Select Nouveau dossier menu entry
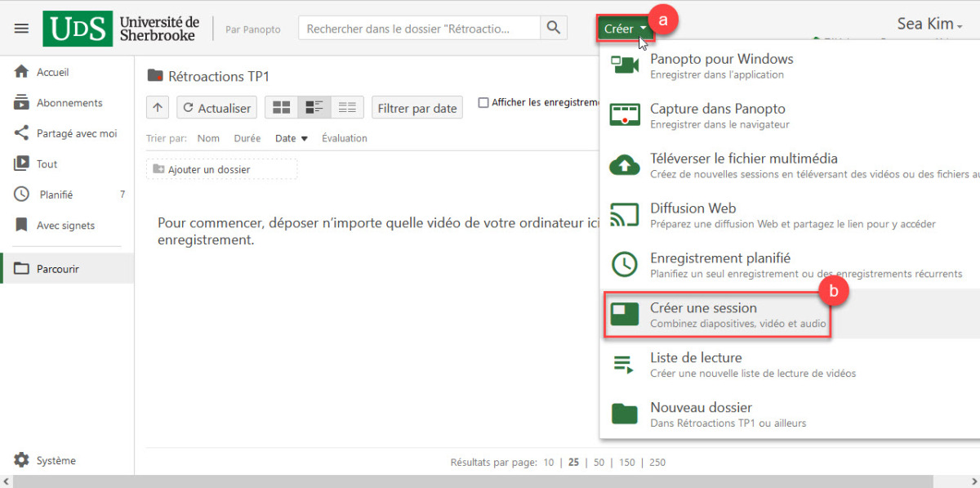 [x=701, y=414]
